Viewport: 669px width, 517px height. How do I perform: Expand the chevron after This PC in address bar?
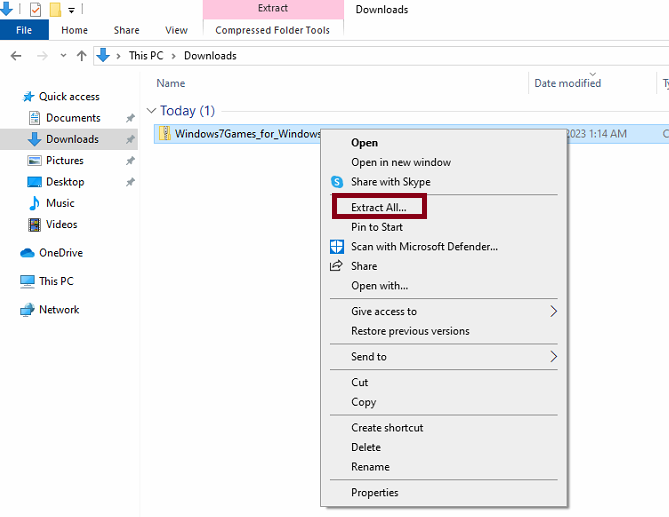pyautogui.click(x=174, y=56)
